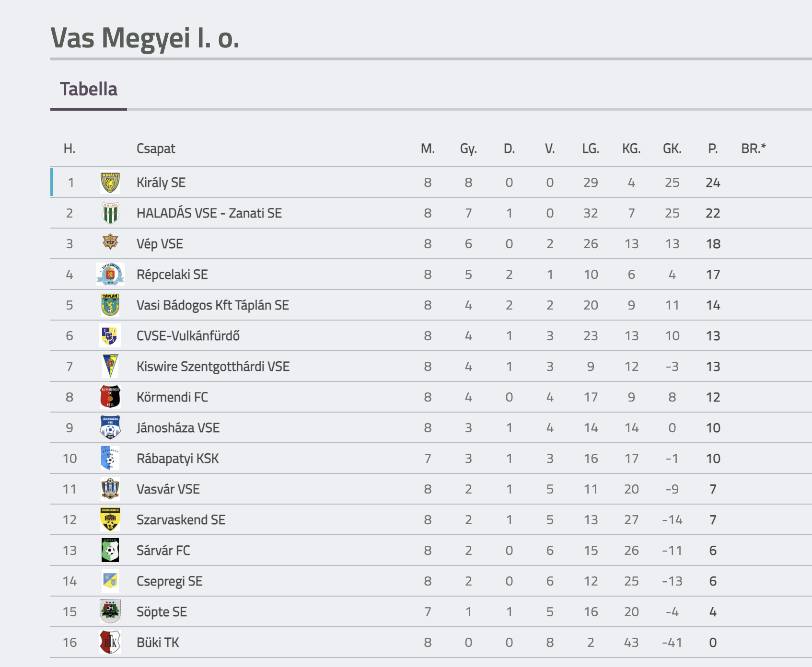The width and height of the screenshot is (812, 667).
Task: Click the P. points column header
Action: (713, 149)
